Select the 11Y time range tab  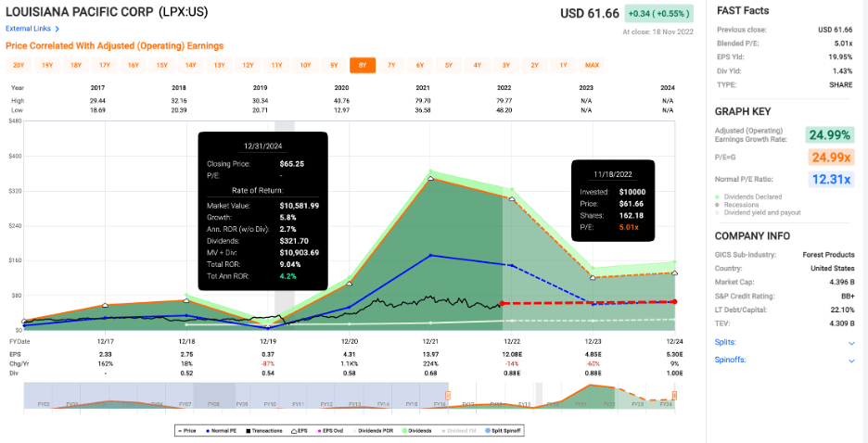click(x=276, y=65)
